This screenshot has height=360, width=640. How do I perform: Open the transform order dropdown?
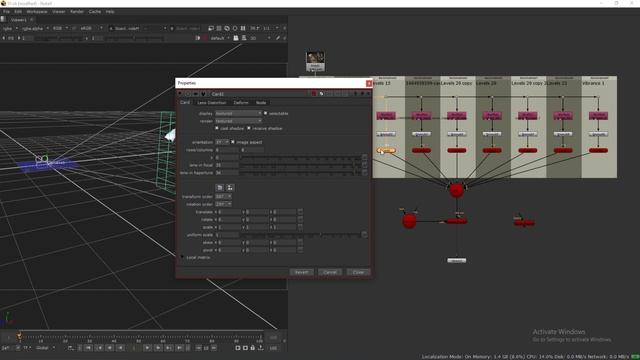(223, 197)
